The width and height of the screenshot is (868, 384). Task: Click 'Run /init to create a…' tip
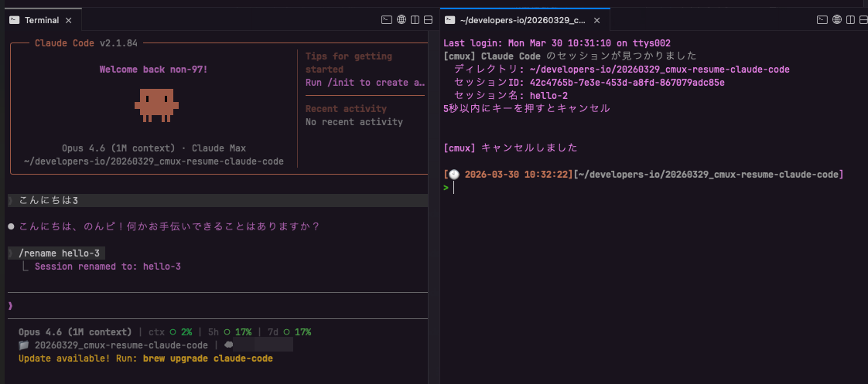(365, 83)
